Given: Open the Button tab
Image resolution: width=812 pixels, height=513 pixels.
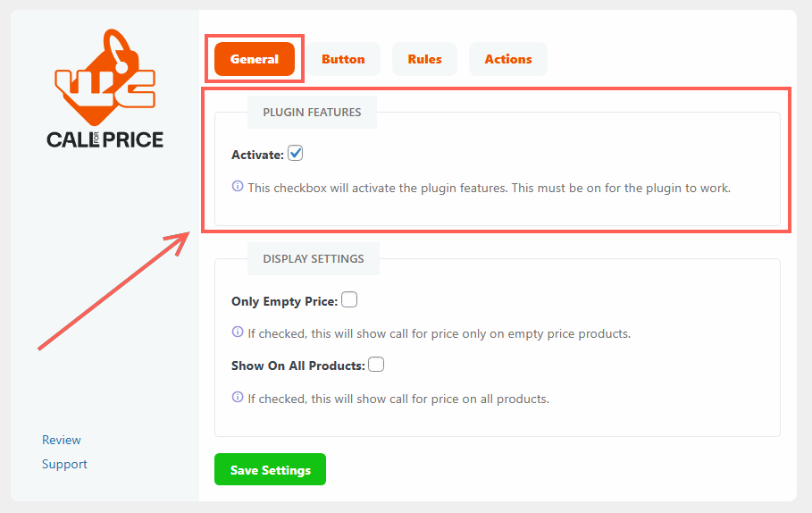Looking at the screenshot, I should tap(343, 59).
